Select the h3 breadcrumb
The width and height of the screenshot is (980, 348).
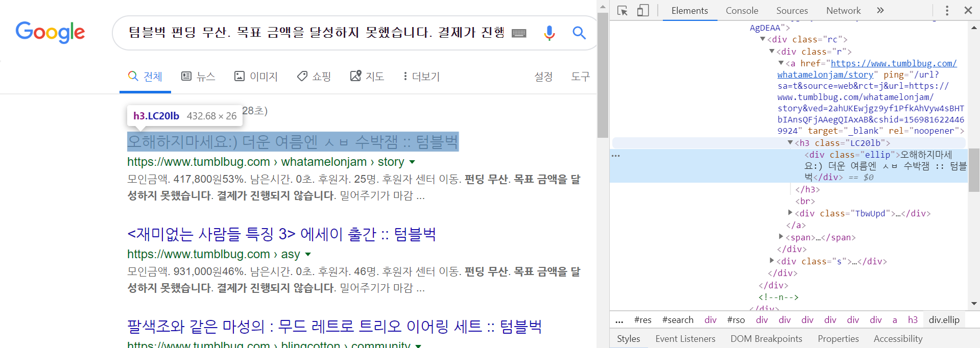913,320
